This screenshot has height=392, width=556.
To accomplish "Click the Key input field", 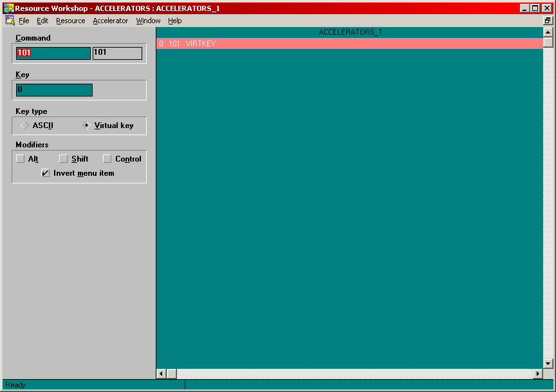I will pyautogui.click(x=54, y=90).
